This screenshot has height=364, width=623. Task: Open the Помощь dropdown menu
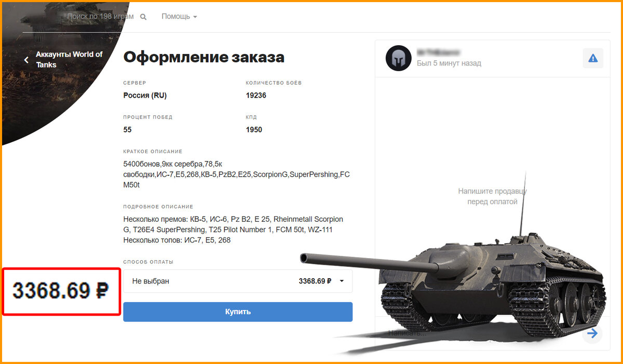click(x=179, y=17)
